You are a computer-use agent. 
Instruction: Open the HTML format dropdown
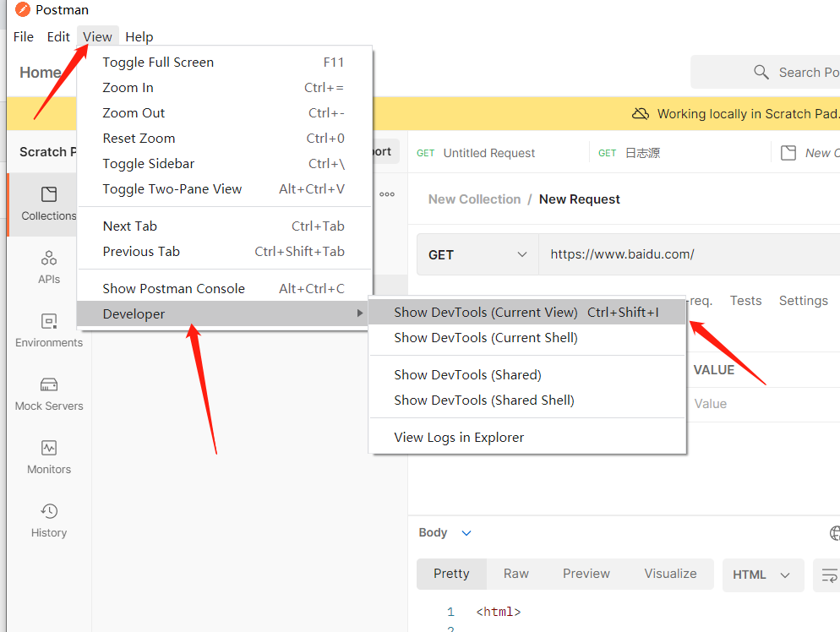click(x=763, y=575)
